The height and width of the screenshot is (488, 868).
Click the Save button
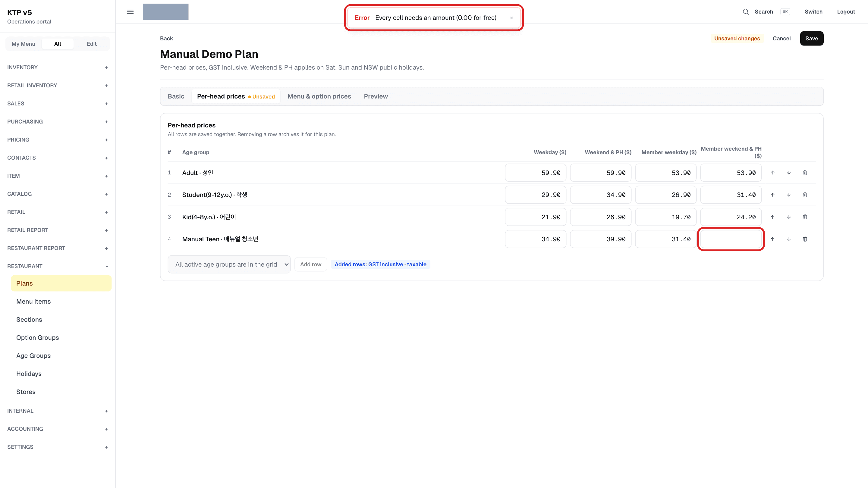pyautogui.click(x=811, y=38)
